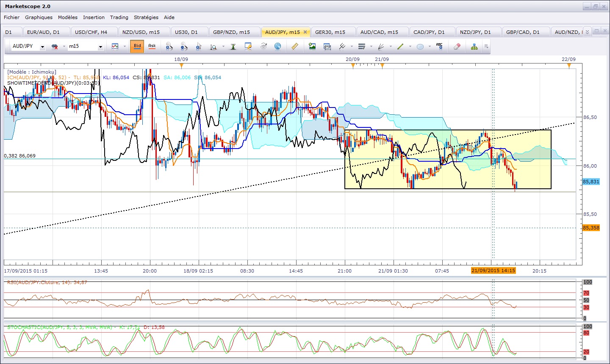The image size is (610, 364).
Task: Open the Stratégies menu
Action: pyautogui.click(x=146, y=17)
